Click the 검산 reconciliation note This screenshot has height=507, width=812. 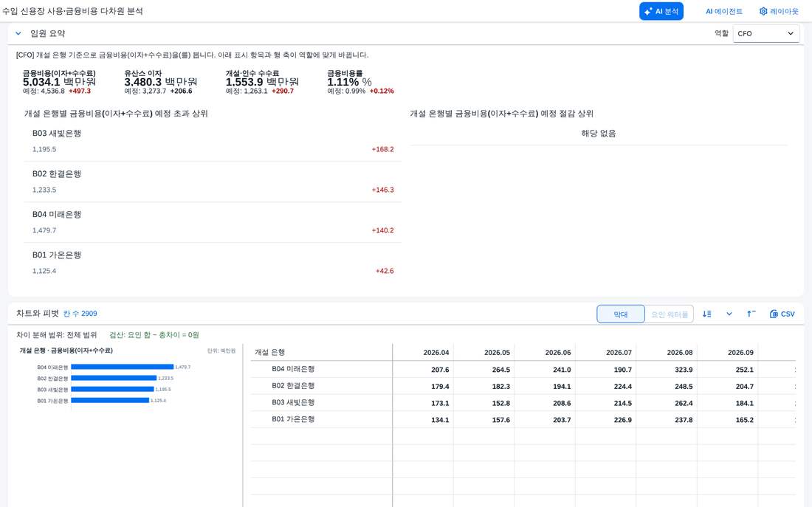(154, 335)
